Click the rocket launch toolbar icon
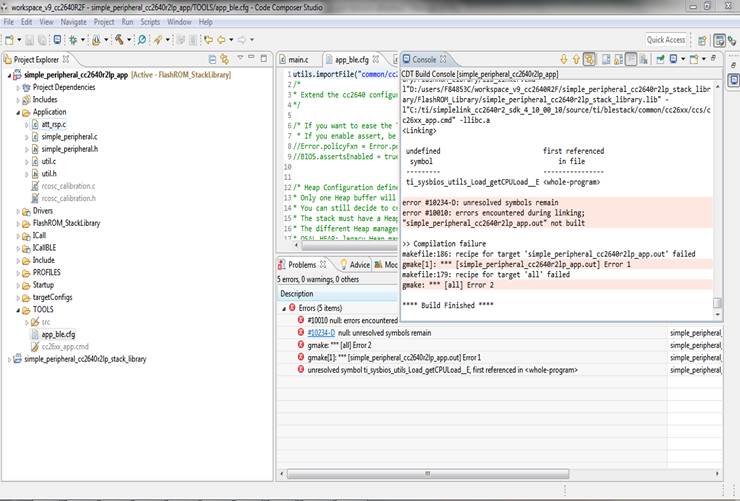Screen dimensions: 740x501 pyautogui.click(x=158, y=40)
